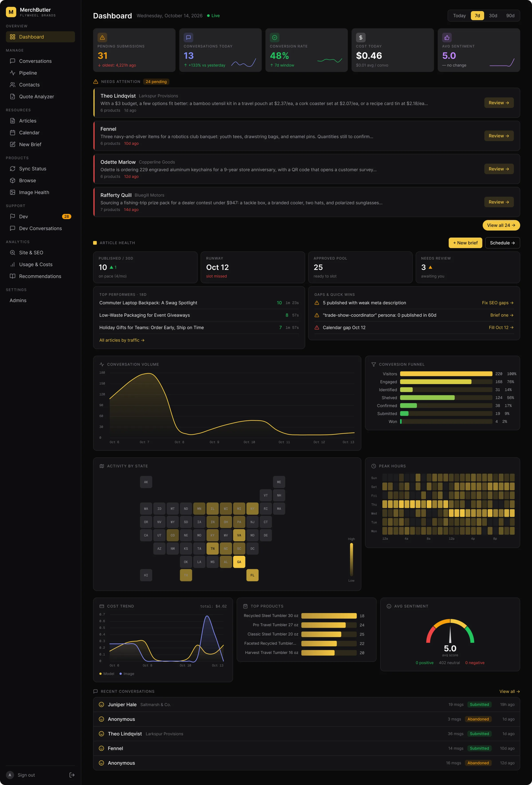Screen dimensions: 532x785
Task: Click the Dev 28 notification badge
Action: tap(66, 216)
